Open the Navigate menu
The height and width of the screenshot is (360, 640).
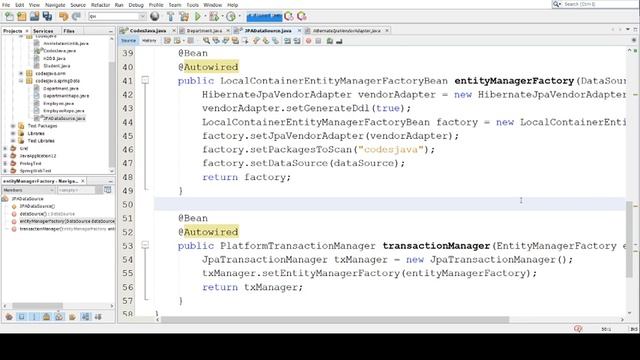[55, 5]
